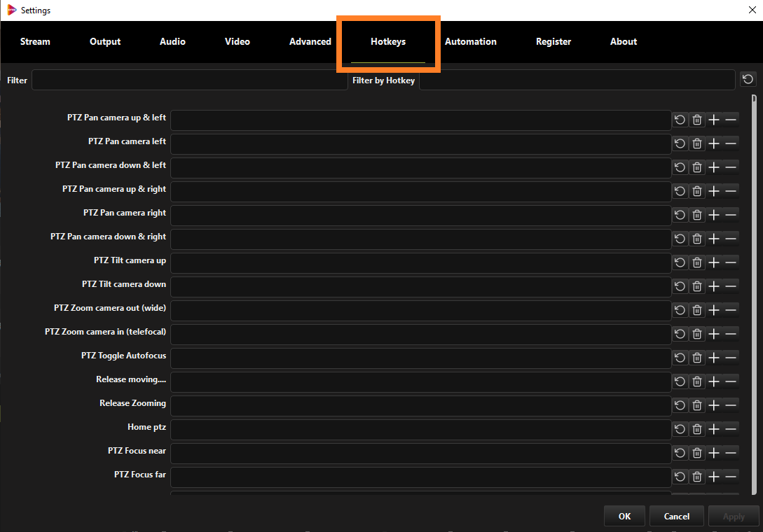Viewport: 763px width, 532px height.
Task: Trash the PTZ Pan camera right hotkey
Action: [697, 215]
